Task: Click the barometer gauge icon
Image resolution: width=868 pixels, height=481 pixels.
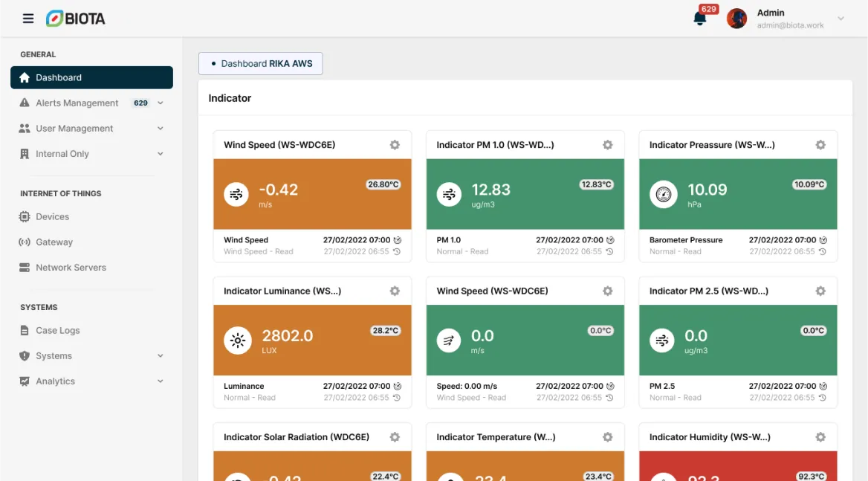Action: tap(664, 195)
